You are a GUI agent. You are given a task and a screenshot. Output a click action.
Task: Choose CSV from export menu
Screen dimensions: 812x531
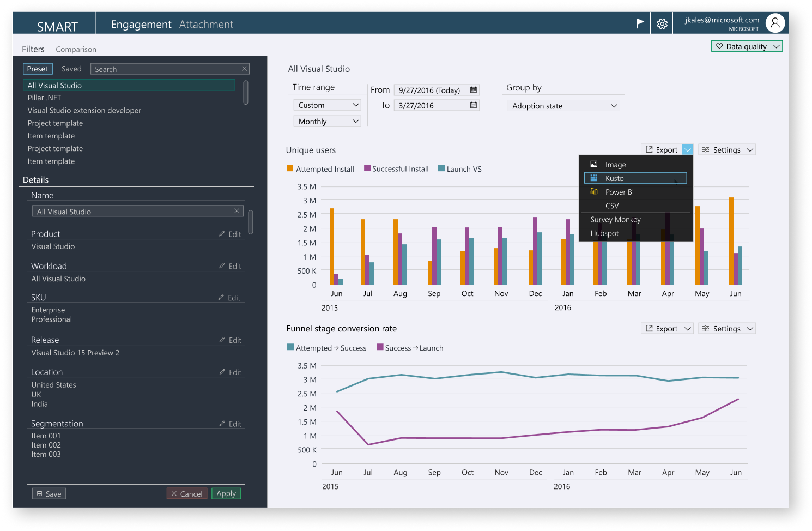click(635, 206)
